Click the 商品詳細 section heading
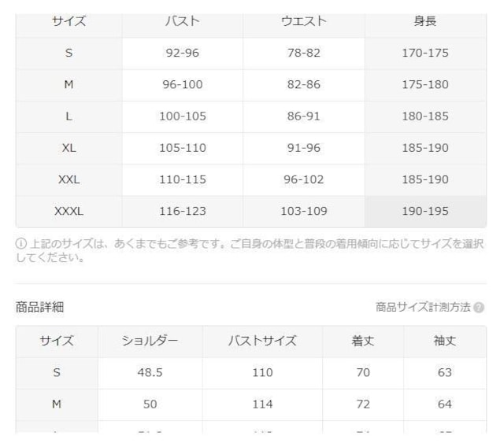This screenshot has width=504, height=443. [x=39, y=307]
